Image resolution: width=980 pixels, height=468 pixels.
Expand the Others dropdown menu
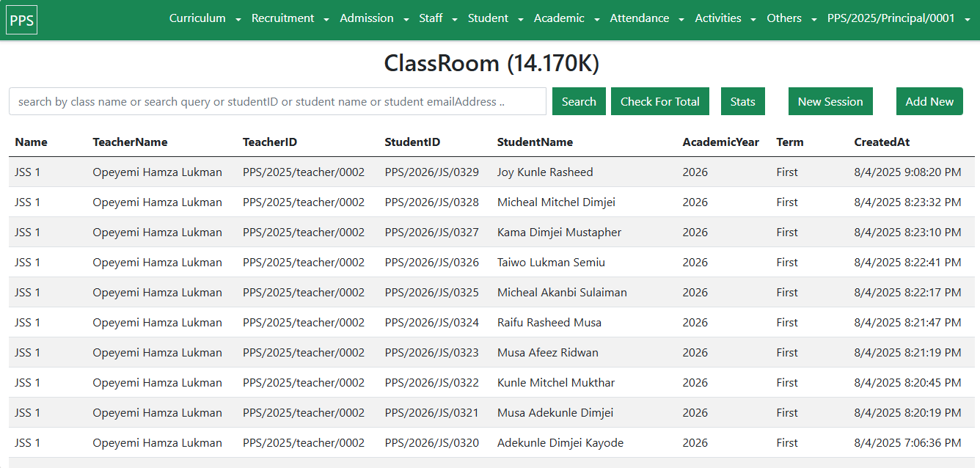[791, 18]
